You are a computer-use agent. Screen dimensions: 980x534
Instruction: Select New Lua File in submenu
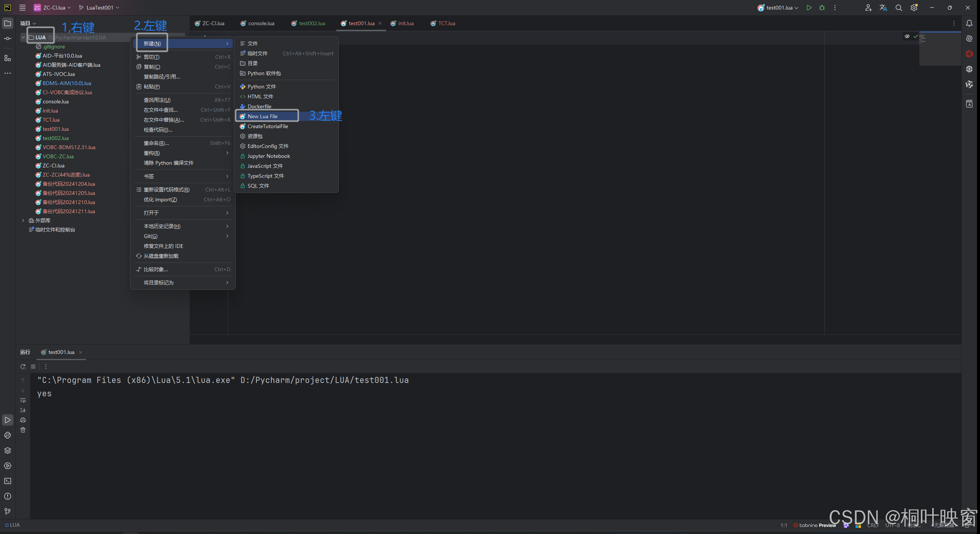click(263, 116)
